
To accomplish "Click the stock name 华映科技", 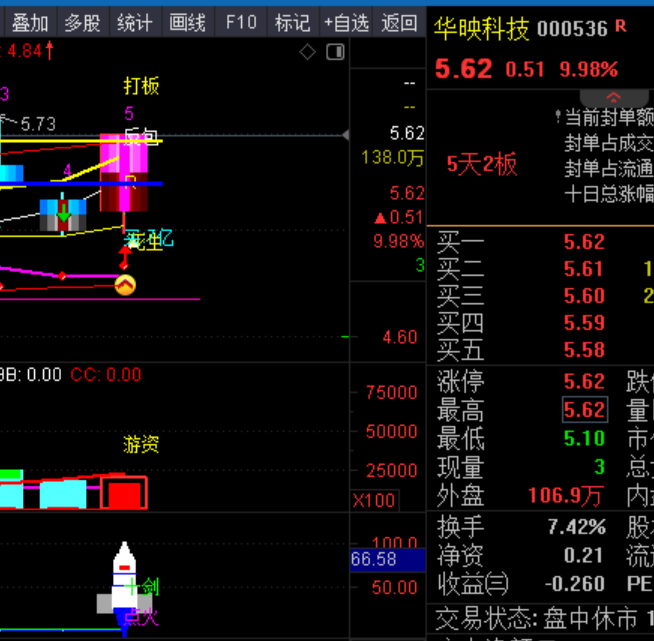I will (481, 29).
